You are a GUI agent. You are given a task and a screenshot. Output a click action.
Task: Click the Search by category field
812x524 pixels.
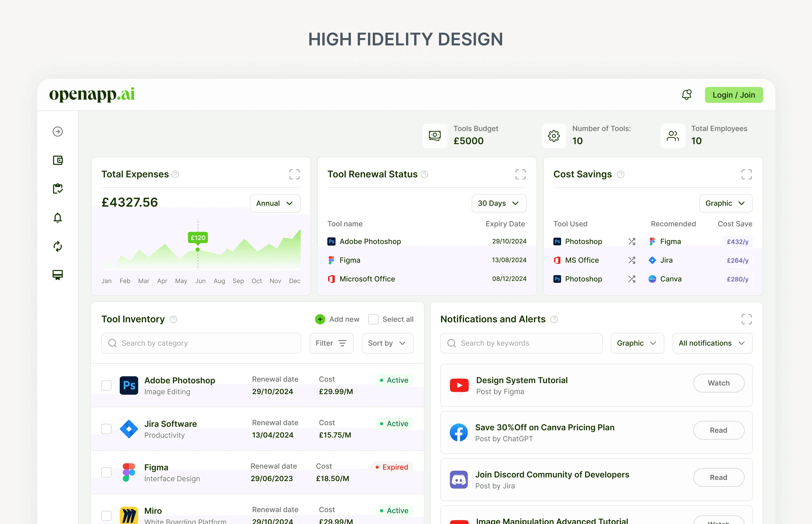[x=201, y=343]
